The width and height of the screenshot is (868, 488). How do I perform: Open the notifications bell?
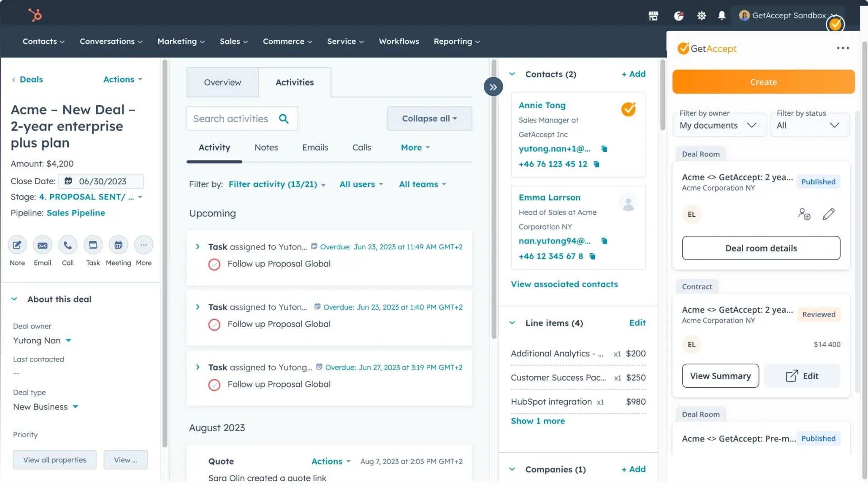(x=722, y=16)
